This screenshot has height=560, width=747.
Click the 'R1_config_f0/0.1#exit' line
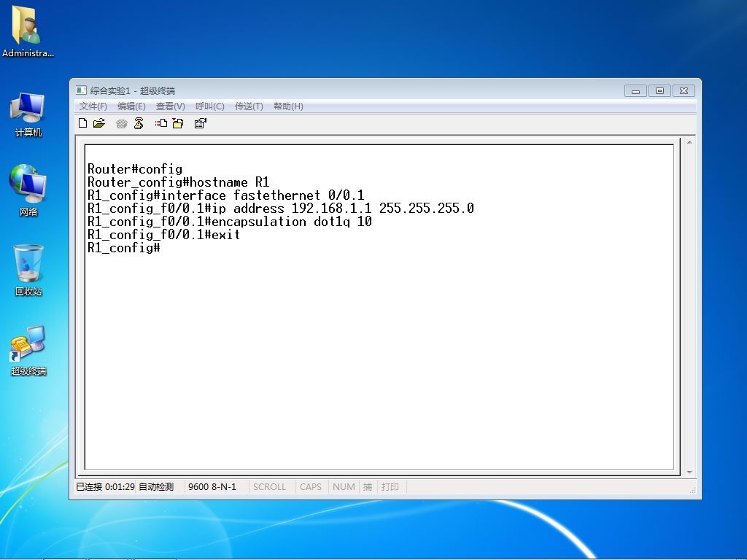click(164, 235)
